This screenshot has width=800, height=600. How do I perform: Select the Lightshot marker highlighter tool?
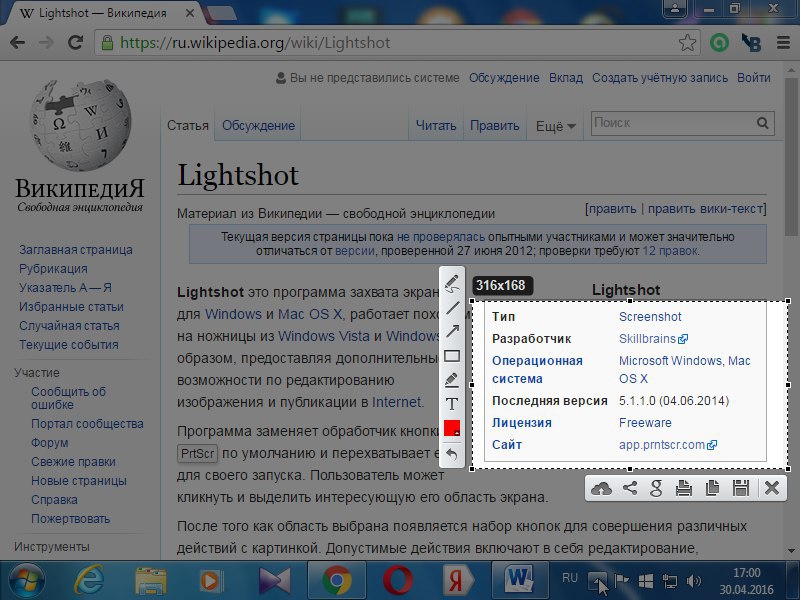[452, 380]
